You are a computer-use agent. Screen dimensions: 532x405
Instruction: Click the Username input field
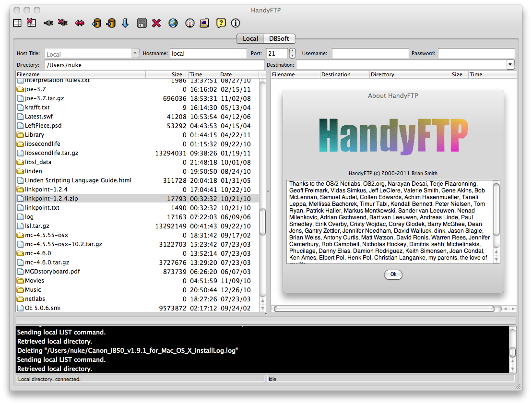click(370, 53)
